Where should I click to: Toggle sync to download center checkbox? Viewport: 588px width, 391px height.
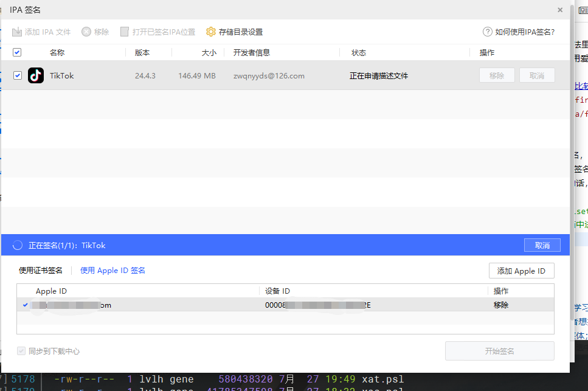(x=21, y=351)
